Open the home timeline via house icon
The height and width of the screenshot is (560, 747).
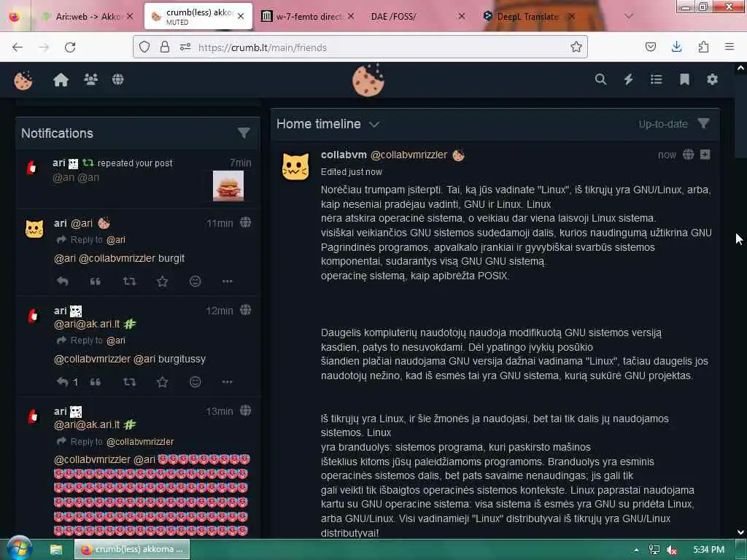coord(61,79)
